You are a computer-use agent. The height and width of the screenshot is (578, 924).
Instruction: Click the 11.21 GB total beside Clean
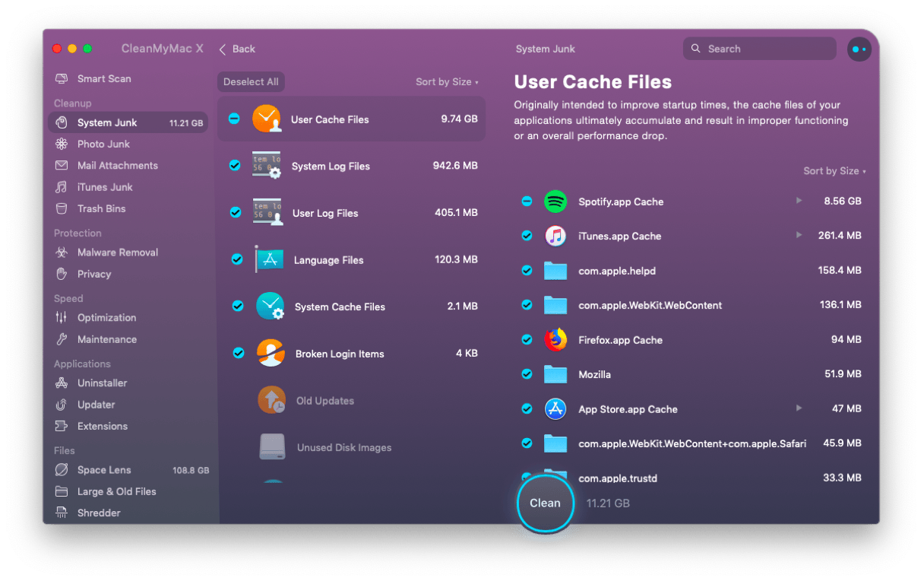pos(608,503)
